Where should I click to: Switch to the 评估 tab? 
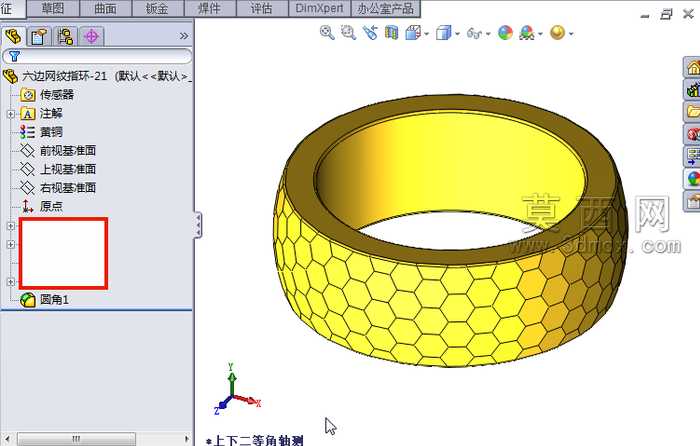(262, 8)
